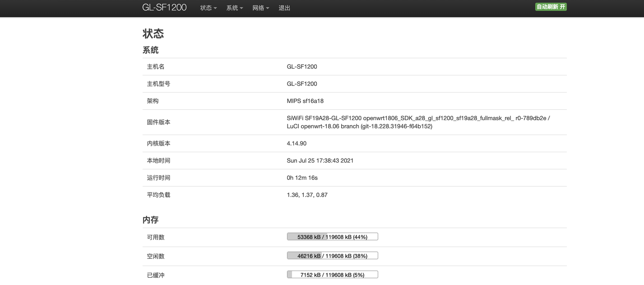Click the 退出 logout link
Image resolution: width=644 pixels, height=285 pixels.
pyautogui.click(x=285, y=8)
